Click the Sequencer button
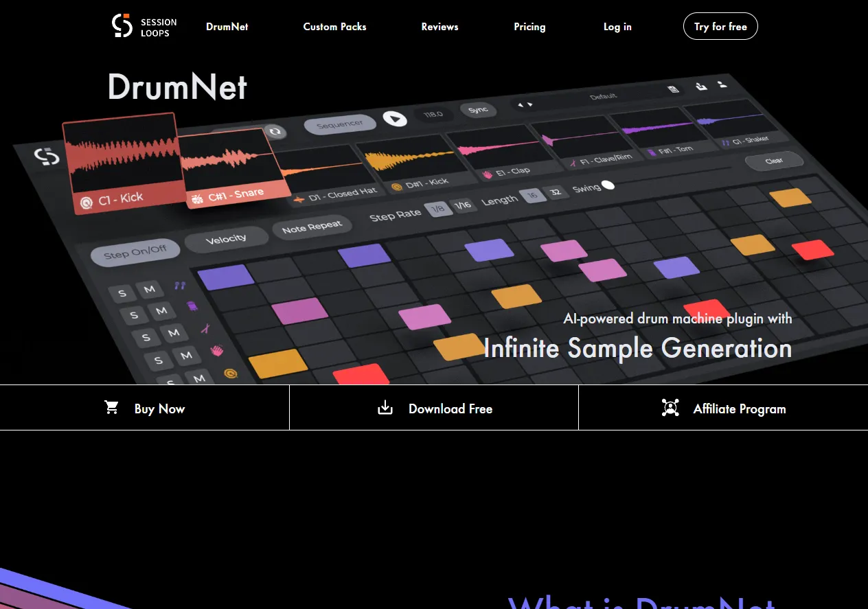The width and height of the screenshot is (868, 609). (x=340, y=125)
